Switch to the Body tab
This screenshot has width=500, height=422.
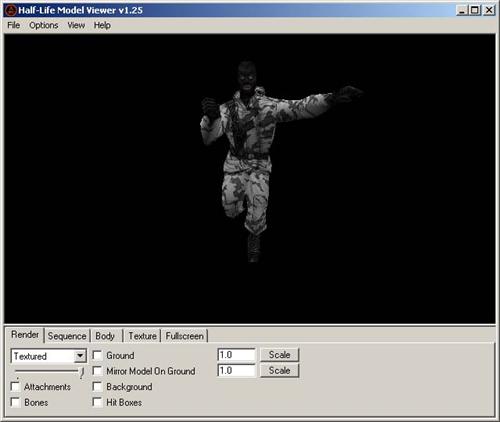105,336
